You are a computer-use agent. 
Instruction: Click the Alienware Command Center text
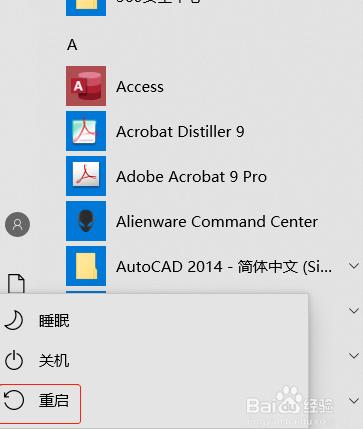point(217,221)
